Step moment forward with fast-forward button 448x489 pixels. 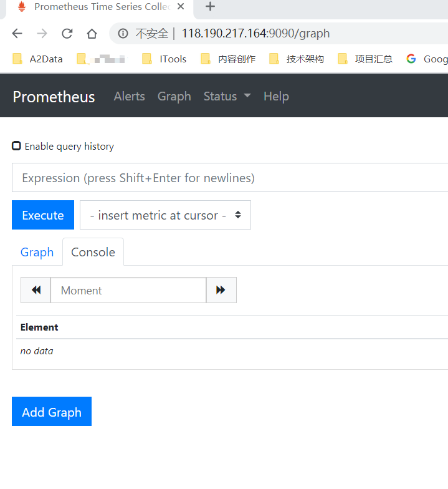[221, 291]
